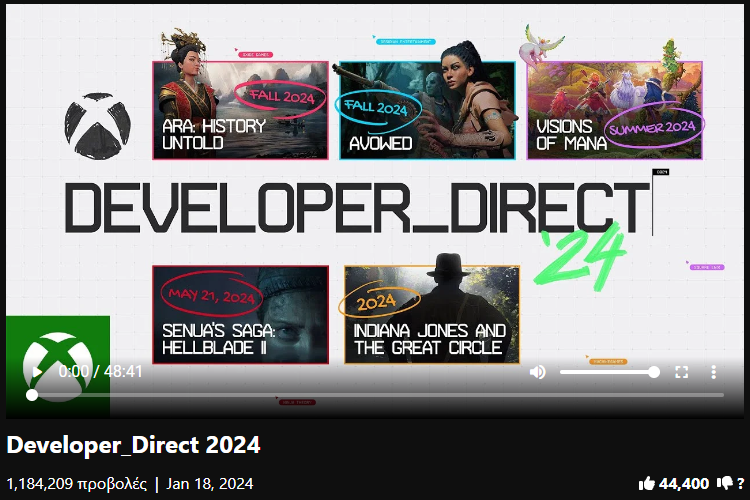Enter fullscreen mode
This screenshot has width=750, height=500.
[x=682, y=372]
